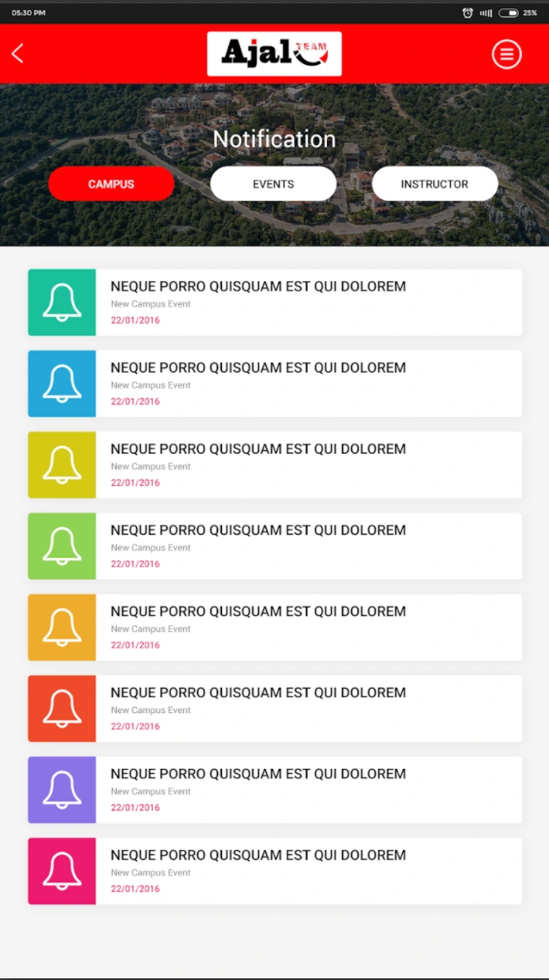Click the title text in the purple bell row
The height and width of the screenshot is (980, 549).
pyautogui.click(x=258, y=774)
